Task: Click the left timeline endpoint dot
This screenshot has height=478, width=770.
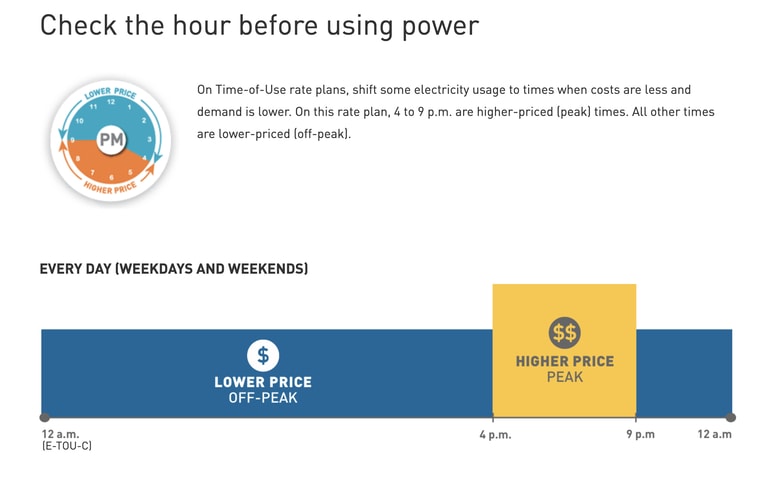Action: click(x=44, y=417)
